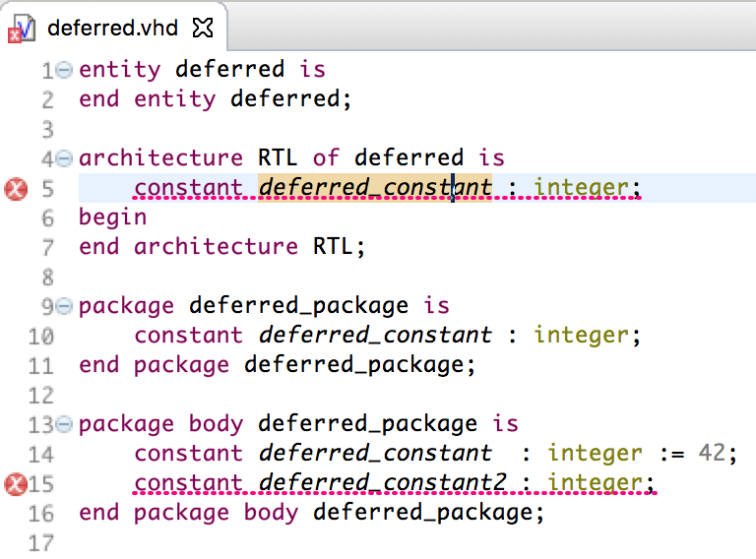The width and height of the screenshot is (756, 559).
Task: Click the error marker on line 15
Action: pos(16,484)
